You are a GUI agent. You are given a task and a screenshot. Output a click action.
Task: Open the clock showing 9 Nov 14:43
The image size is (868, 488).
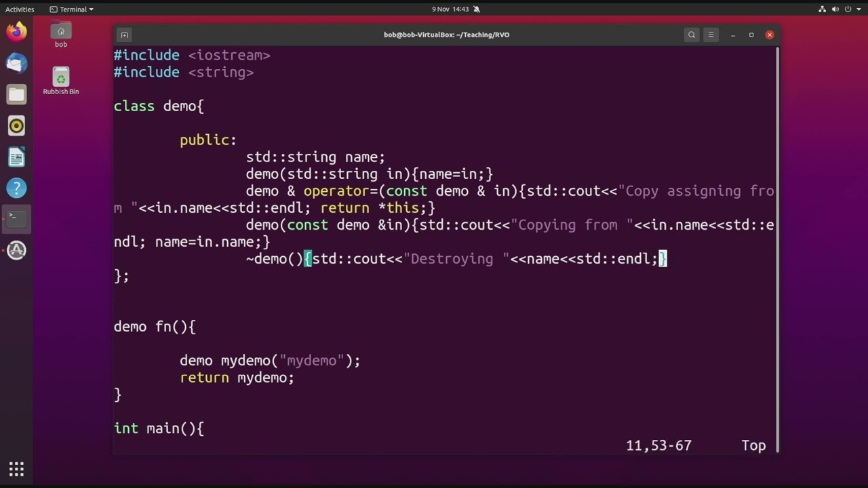point(450,9)
